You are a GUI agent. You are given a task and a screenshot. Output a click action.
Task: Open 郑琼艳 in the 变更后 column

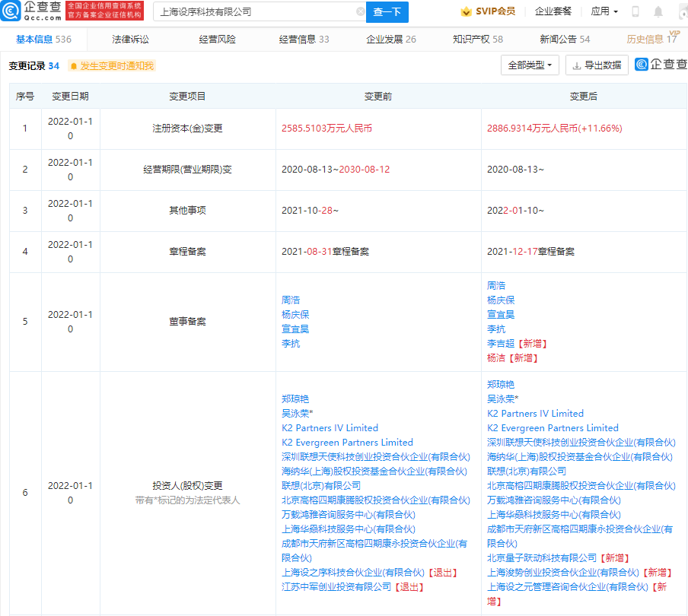coord(501,385)
